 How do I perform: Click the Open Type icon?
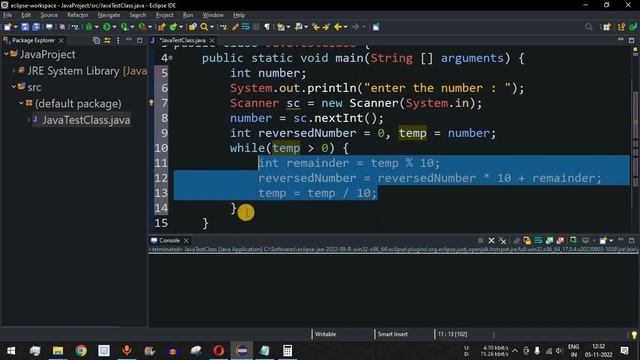tap(193, 27)
